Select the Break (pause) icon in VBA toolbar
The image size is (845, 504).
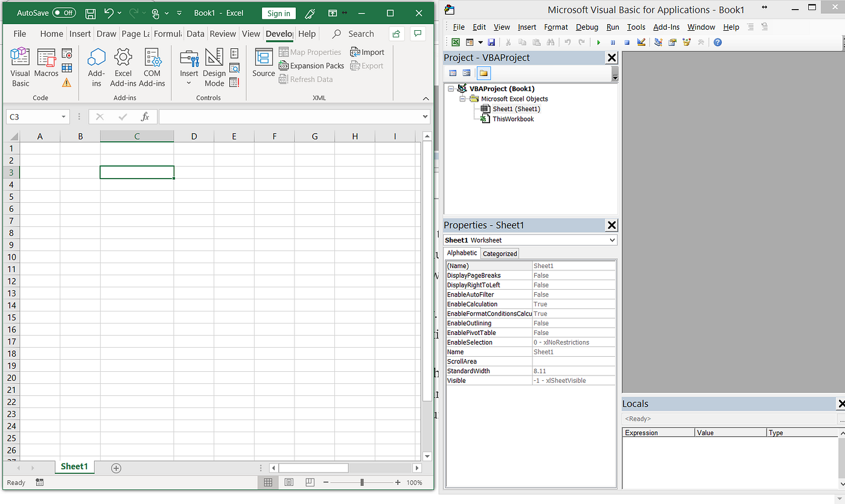(x=613, y=42)
